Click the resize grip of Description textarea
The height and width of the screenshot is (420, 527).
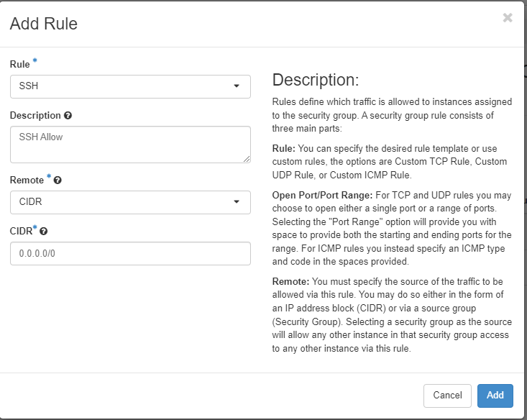247,158
